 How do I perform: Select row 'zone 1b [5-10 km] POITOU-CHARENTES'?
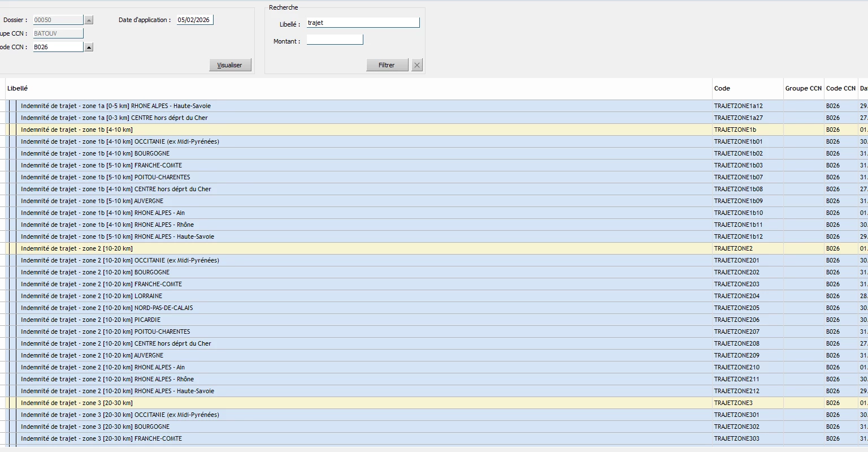tap(434, 177)
